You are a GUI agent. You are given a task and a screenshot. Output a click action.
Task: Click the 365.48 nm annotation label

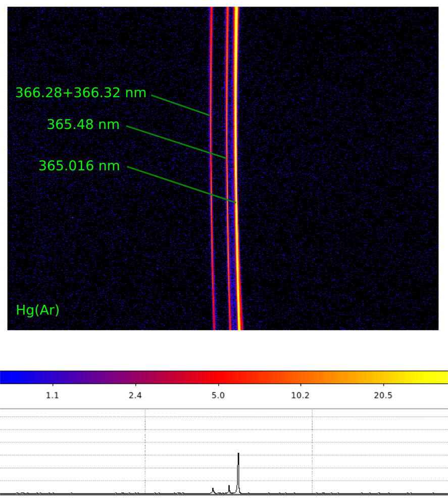(x=83, y=124)
